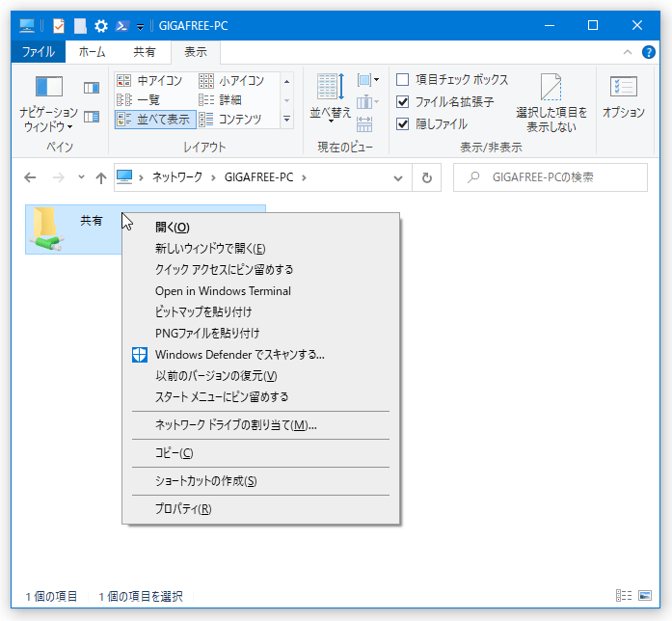Expand chevron after GIGAFREE-PC breadcrumb
672x621 pixels.
[304, 177]
